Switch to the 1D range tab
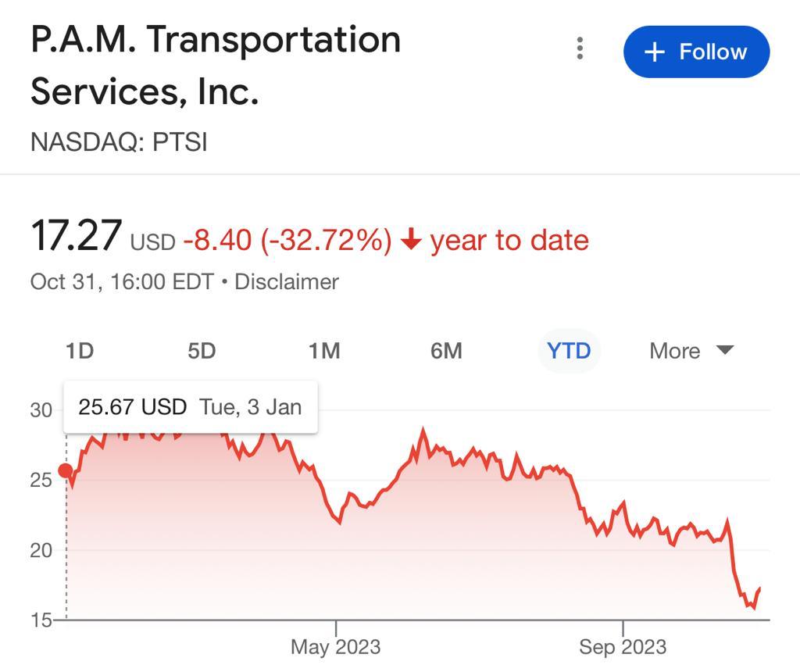This screenshot has height=672, width=800. (x=80, y=351)
